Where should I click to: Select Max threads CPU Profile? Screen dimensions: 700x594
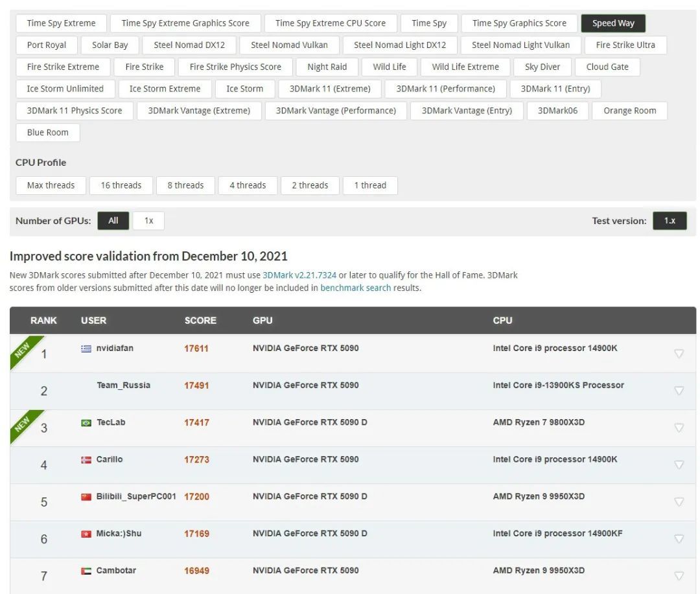[51, 185]
